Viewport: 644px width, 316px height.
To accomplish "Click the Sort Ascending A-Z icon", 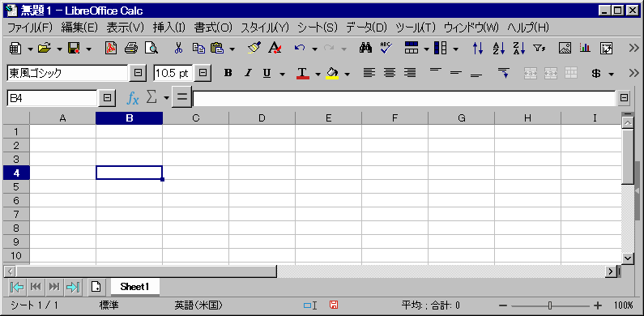I will coord(498,49).
